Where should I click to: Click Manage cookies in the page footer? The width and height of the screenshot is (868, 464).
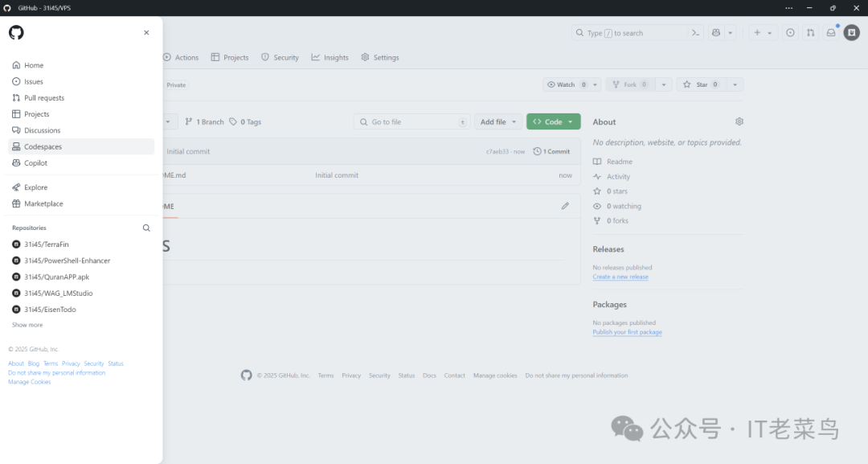pos(495,376)
